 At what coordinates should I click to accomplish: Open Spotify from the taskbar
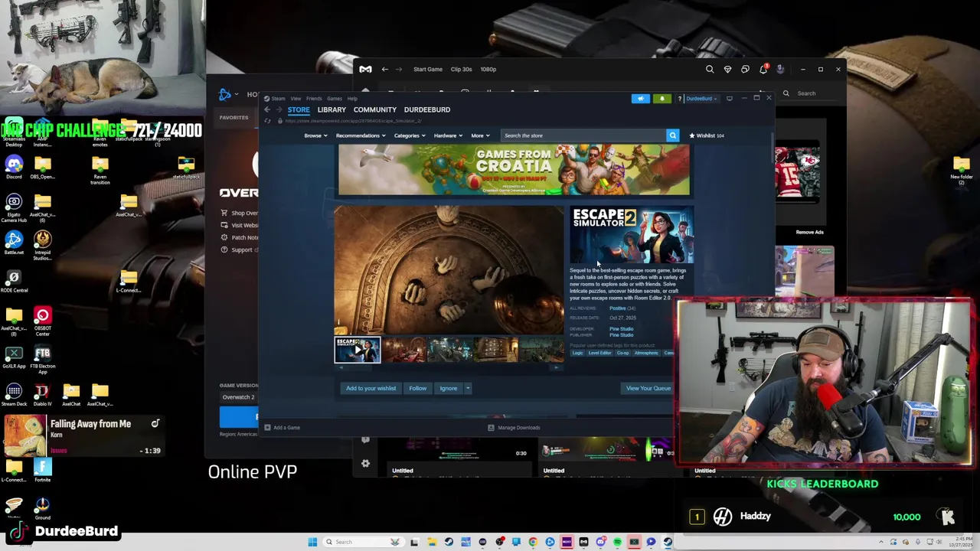pos(617,542)
